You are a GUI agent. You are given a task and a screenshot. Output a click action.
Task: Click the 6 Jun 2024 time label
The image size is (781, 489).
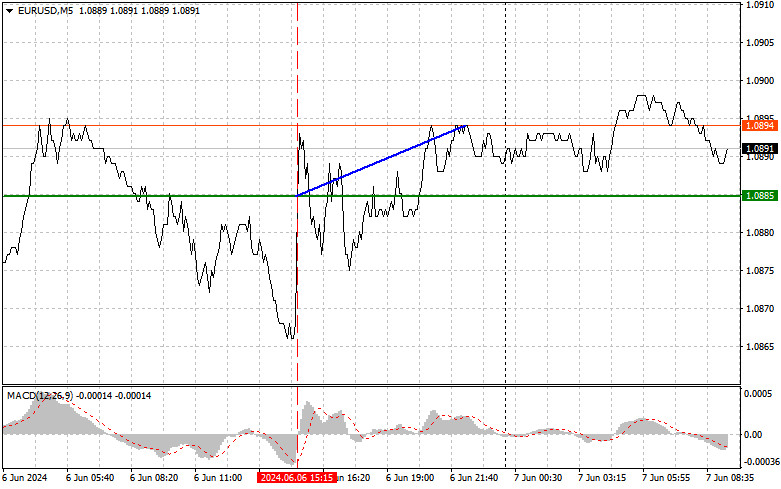[25, 478]
